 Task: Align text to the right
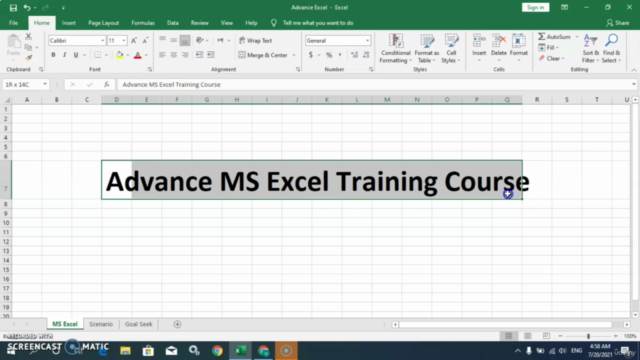[185, 55]
